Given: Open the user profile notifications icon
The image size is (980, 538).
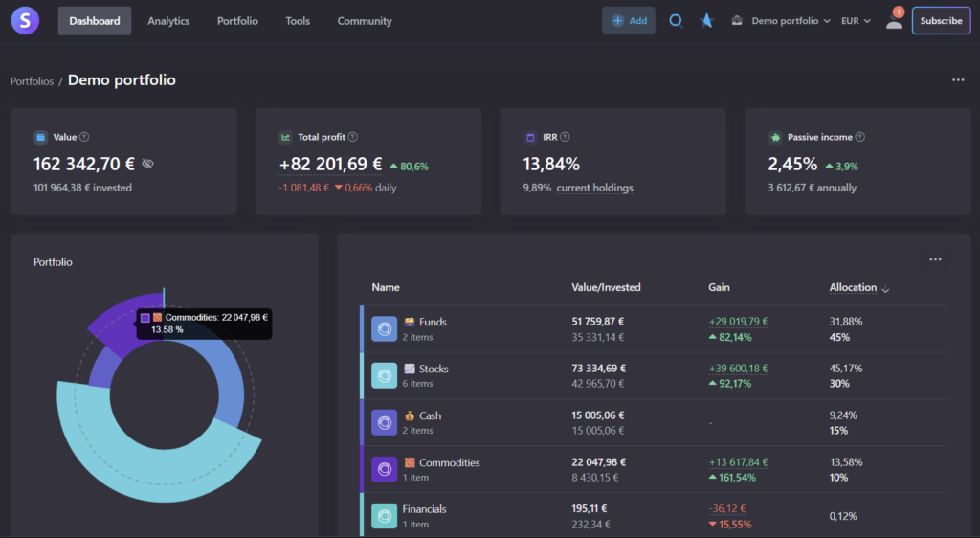Looking at the screenshot, I should [894, 20].
